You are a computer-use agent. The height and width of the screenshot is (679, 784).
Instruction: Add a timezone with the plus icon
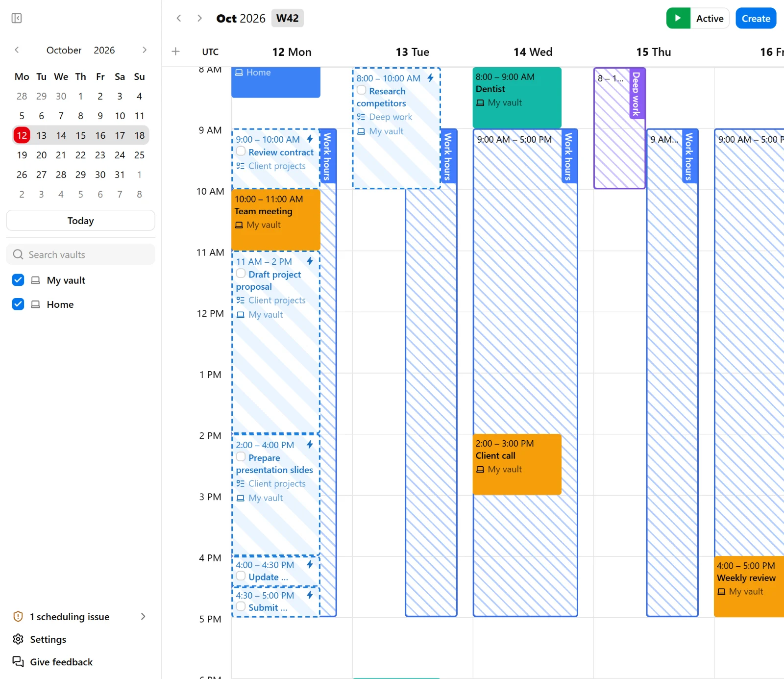[176, 51]
